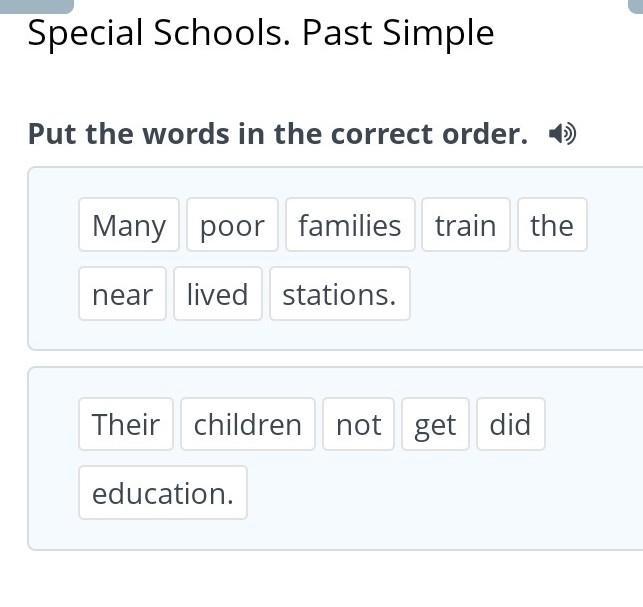Choose the "train" word tile
The height and width of the screenshot is (607, 643).
[x=466, y=225]
